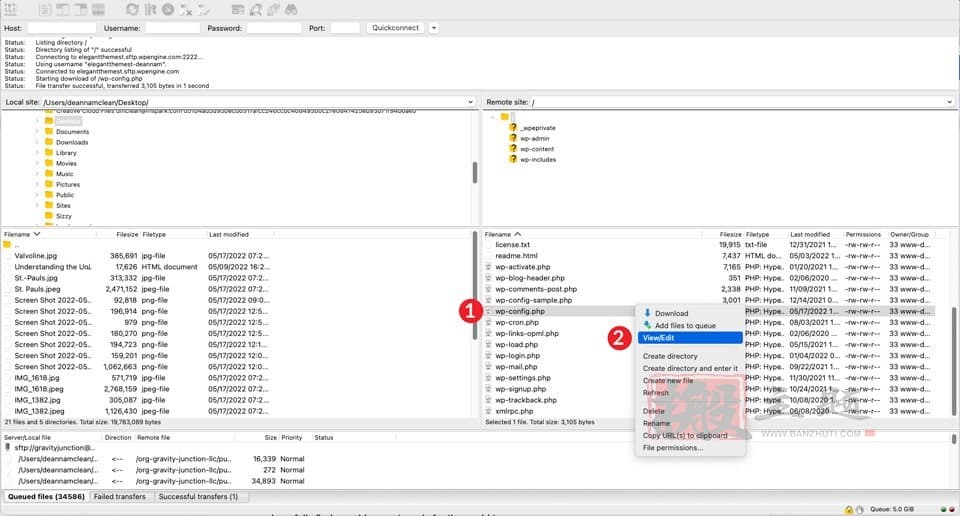Choose Create directory and enter it
960x516 pixels.
pos(689,368)
